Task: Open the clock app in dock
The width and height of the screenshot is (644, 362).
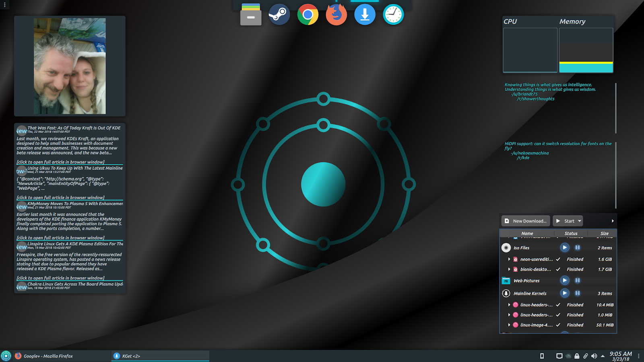Action: tap(393, 15)
